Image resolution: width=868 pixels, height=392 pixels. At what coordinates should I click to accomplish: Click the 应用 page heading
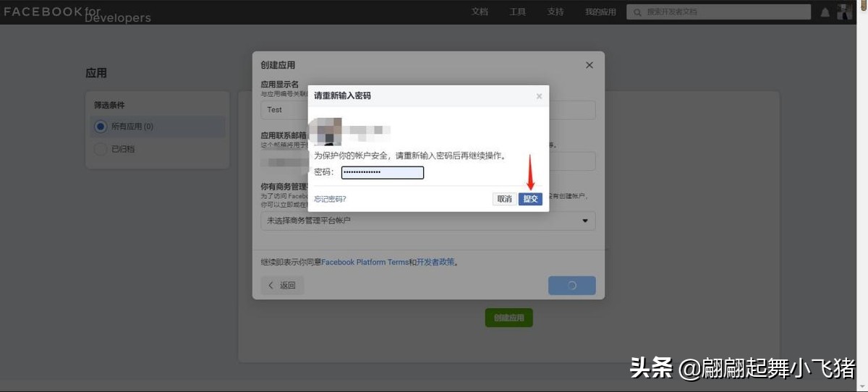(x=96, y=73)
